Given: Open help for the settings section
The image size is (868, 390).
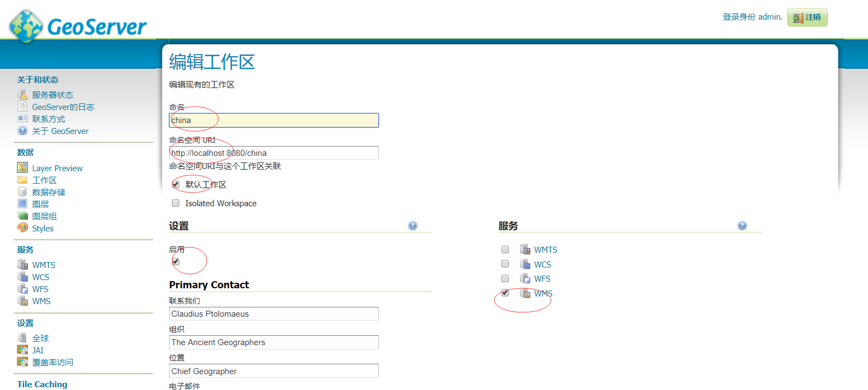Looking at the screenshot, I should click(413, 225).
